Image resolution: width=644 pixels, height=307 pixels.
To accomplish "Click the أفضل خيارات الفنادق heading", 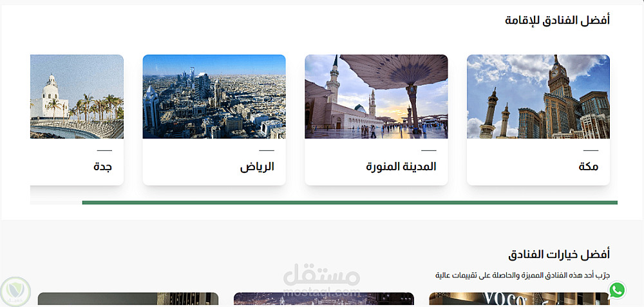I will point(559,255).
